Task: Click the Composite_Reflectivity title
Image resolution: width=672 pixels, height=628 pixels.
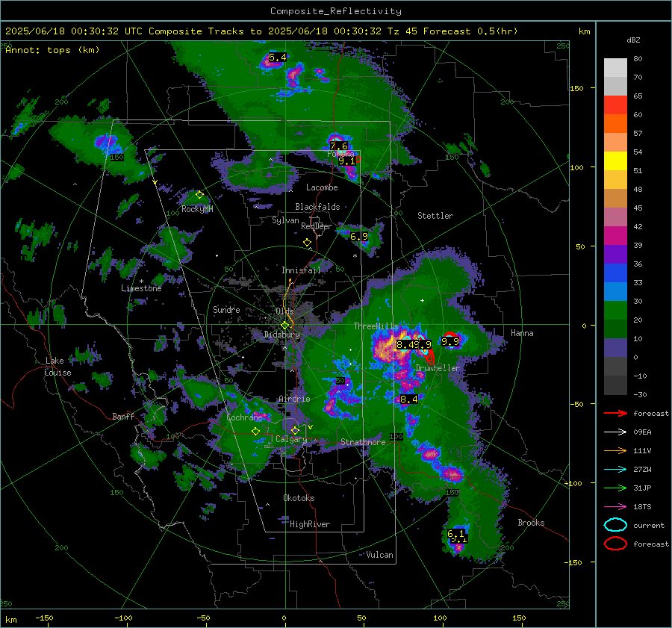Action: point(336,11)
